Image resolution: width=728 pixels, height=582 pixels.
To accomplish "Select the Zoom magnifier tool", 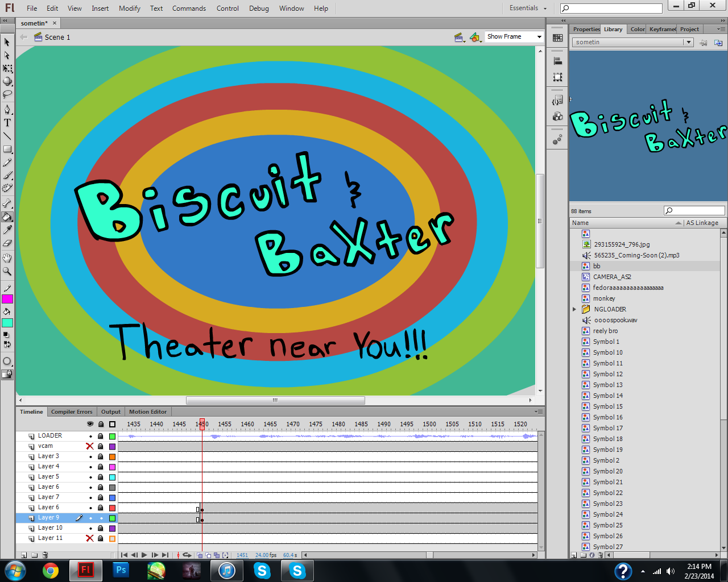I will click(x=7, y=272).
